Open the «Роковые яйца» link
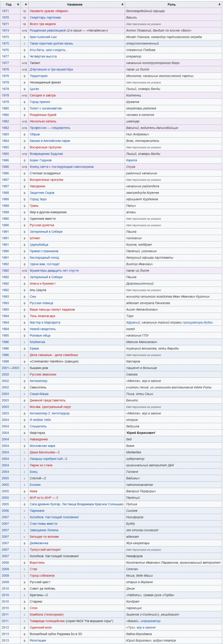The height and width of the screenshot is (644, 223). [x=40, y=336]
